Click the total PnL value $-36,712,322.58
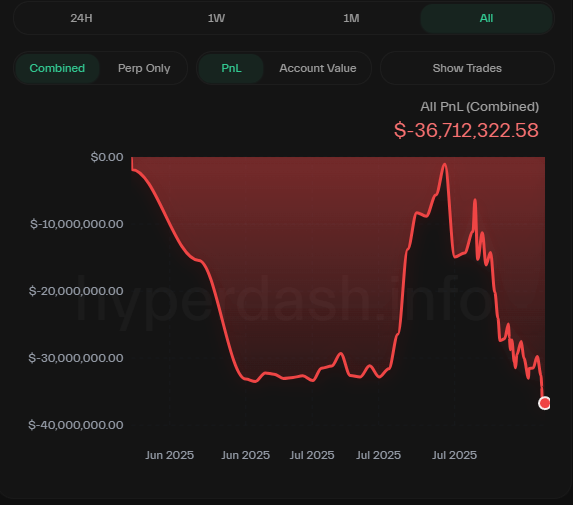Viewport: 573px width, 505px height. pos(466,130)
